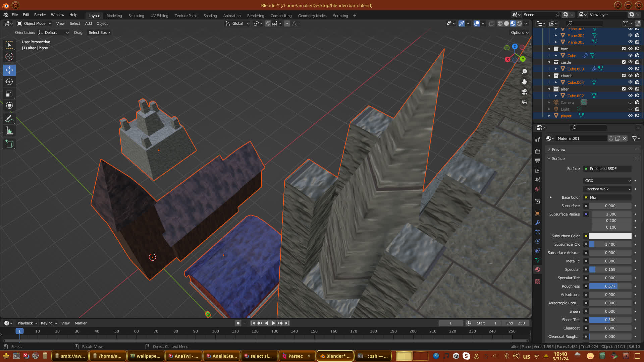Hide the church collection in viewport
Viewport: 644px width, 362px height.
pos(630,75)
